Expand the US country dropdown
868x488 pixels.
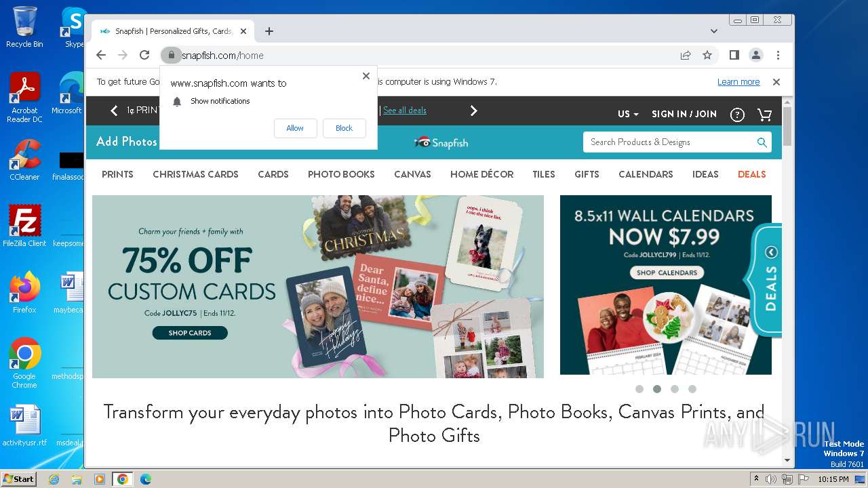(628, 114)
